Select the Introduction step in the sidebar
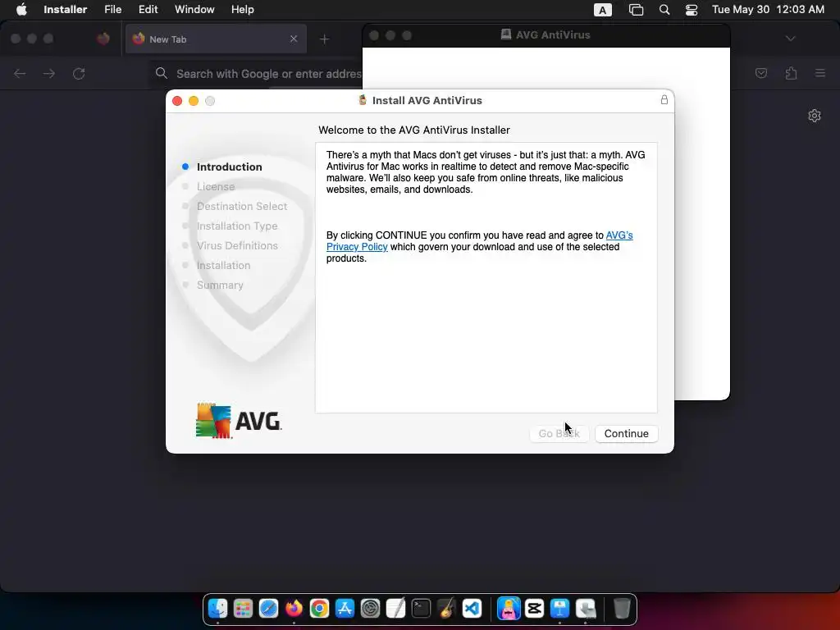Screen dimensions: 840x630 pyautogui.click(x=230, y=167)
